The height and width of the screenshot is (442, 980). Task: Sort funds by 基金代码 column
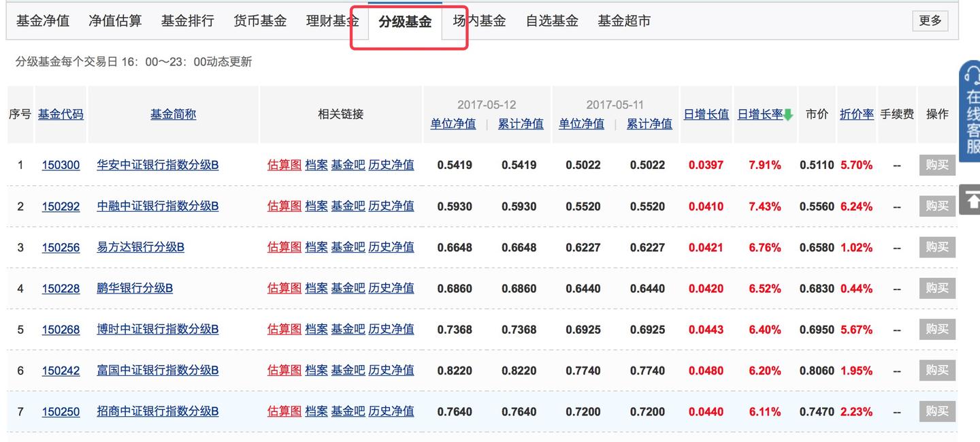click(x=61, y=114)
